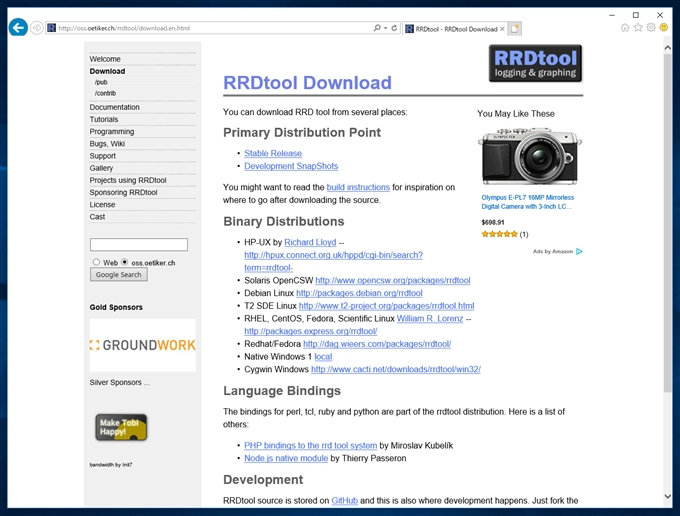Open the hpux.connect.org.uk search link
The height and width of the screenshot is (516, 680).
(x=333, y=261)
